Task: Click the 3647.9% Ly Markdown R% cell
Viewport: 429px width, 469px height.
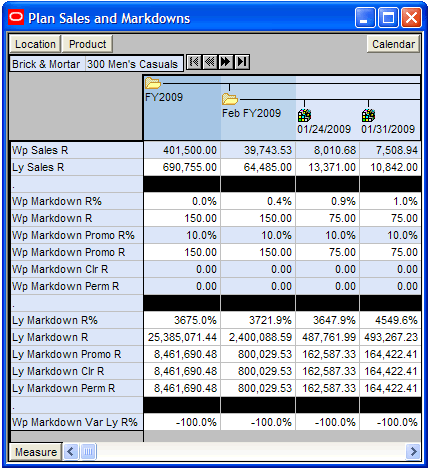Action: (x=327, y=320)
